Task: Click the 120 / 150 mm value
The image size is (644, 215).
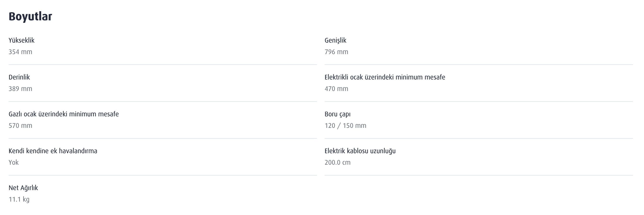Action: click(x=345, y=125)
